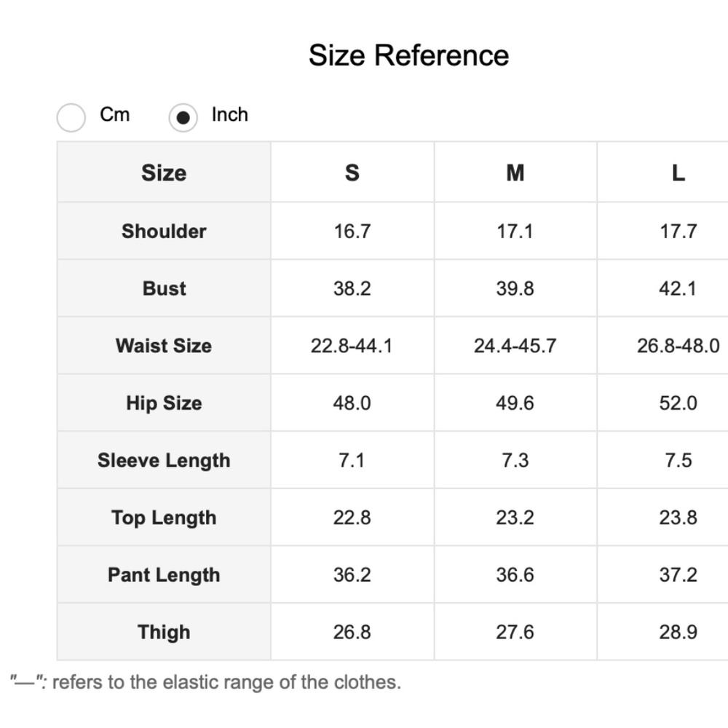Click the L size column header
728x728 pixels.
coord(678,173)
